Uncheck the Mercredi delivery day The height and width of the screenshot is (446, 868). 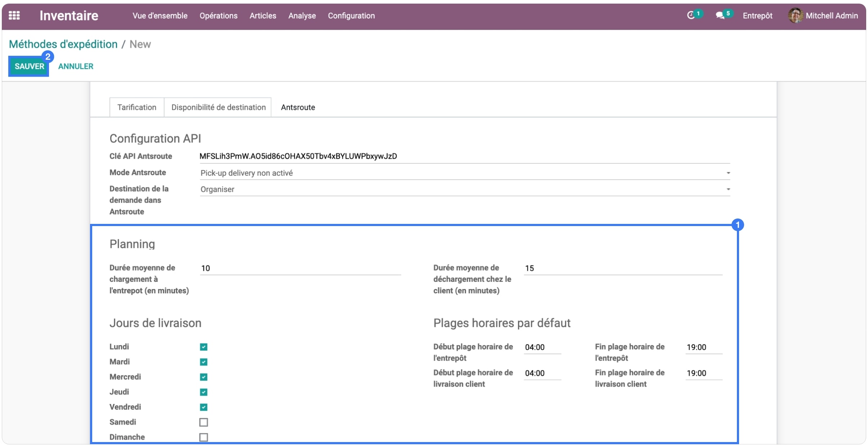coord(203,377)
